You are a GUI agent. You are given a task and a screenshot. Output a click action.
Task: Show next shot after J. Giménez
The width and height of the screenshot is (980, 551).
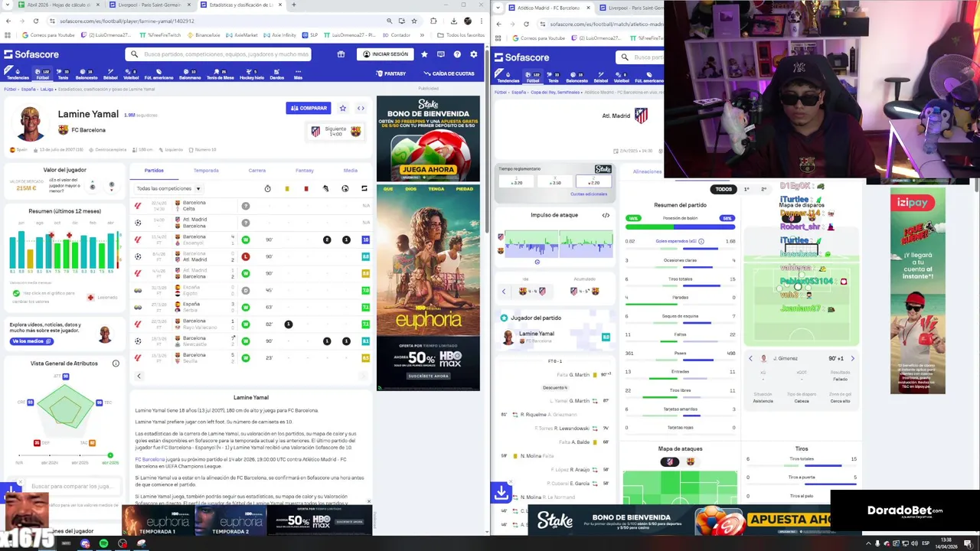(852, 358)
